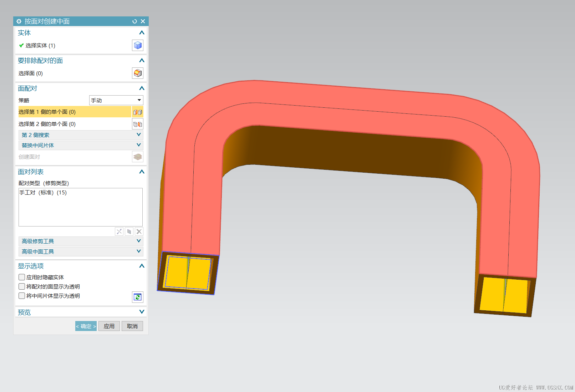Expand the 替换中间片体 section
The height and width of the screenshot is (392, 575).
tap(81, 145)
